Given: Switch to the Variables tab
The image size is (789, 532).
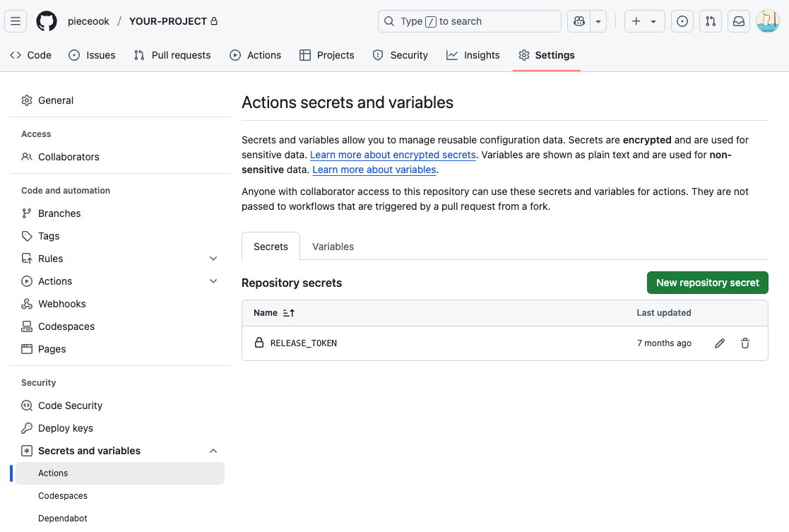Looking at the screenshot, I should coord(333,247).
